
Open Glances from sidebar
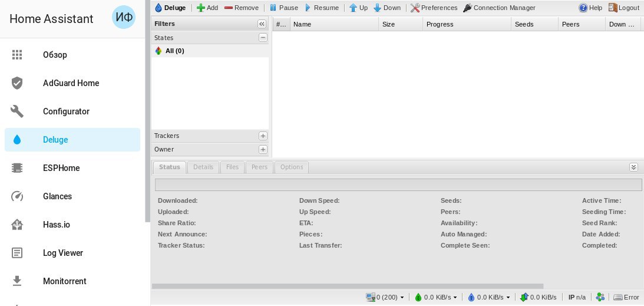click(x=72, y=196)
